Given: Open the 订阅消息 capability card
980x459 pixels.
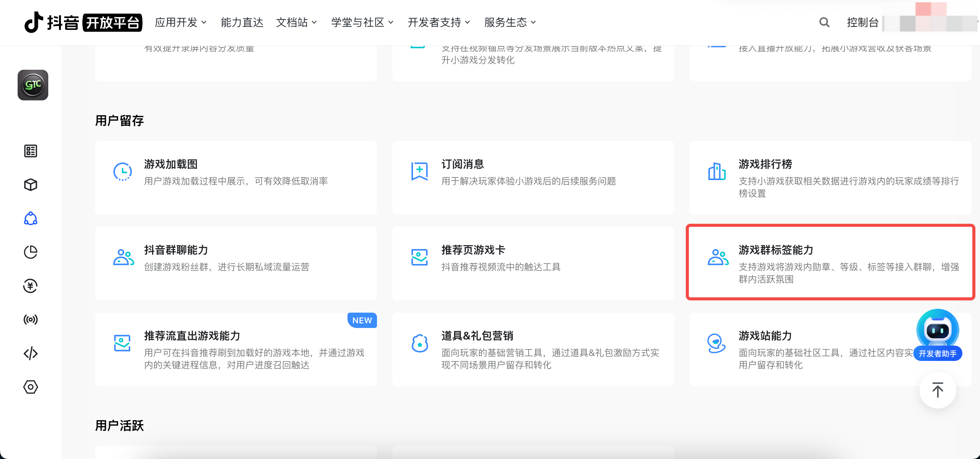Looking at the screenshot, I should click(x=533, y=178).
